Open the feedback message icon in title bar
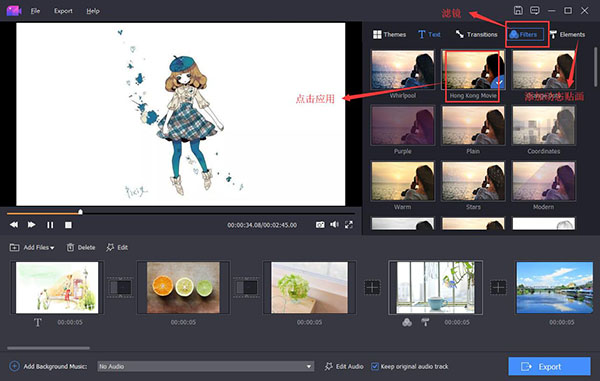 [535, 10]
